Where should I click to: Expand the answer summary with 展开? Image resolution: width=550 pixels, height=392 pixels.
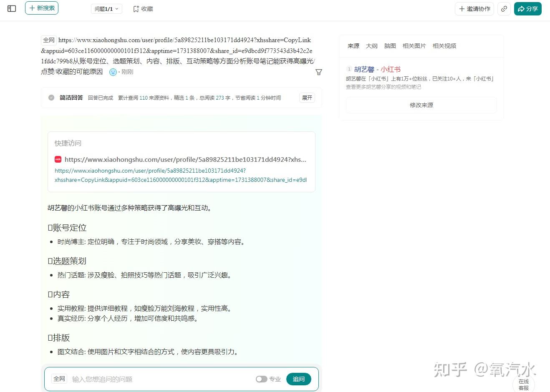pyautogui.click(x=307, y=98)
